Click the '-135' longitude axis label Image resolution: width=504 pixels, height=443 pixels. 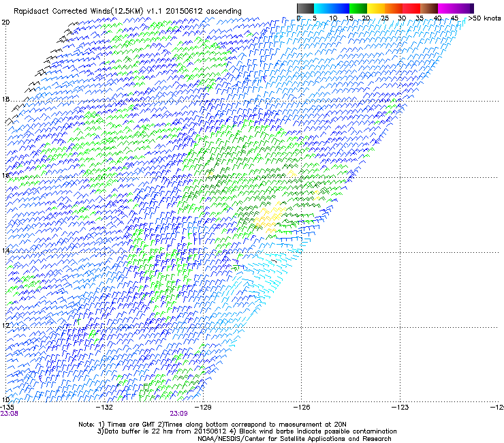[x=7, y=408]
